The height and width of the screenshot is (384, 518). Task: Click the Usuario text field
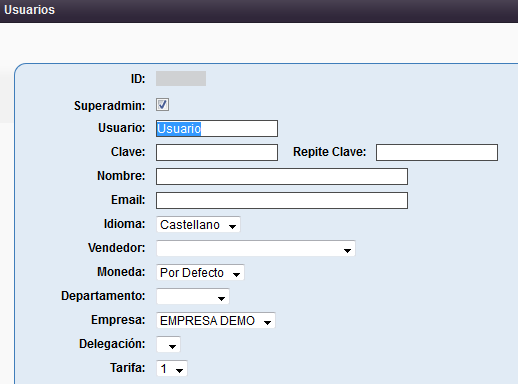pos(217,128)
